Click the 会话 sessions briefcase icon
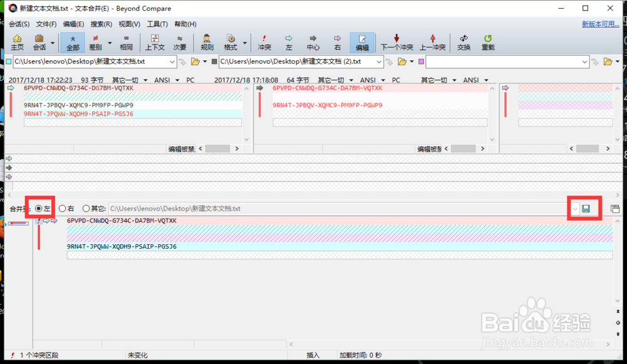 39,43
